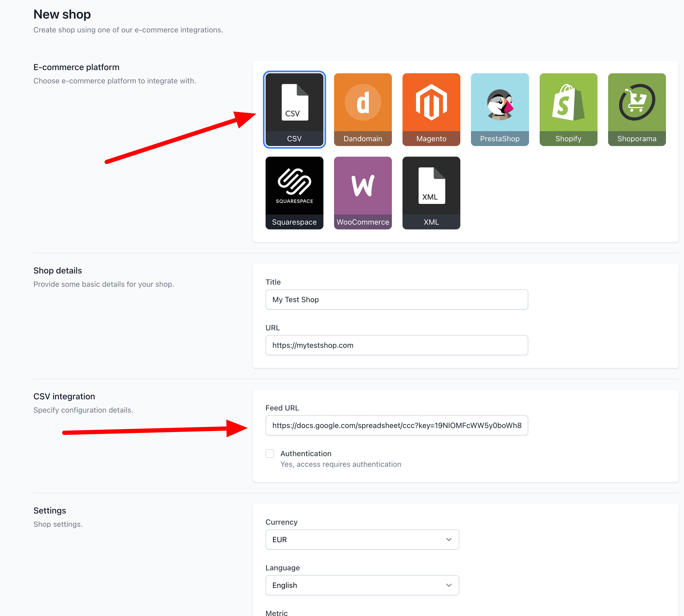Click the English value in the Language selector

pos(284,585)
